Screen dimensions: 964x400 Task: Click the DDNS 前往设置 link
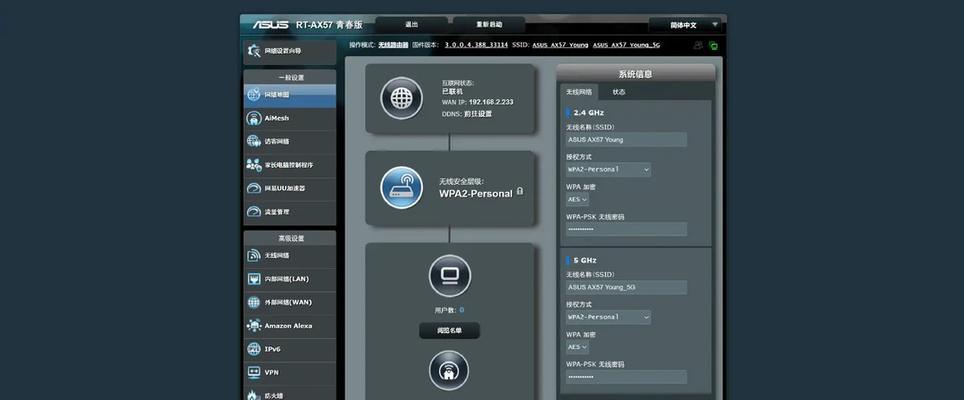478,114
